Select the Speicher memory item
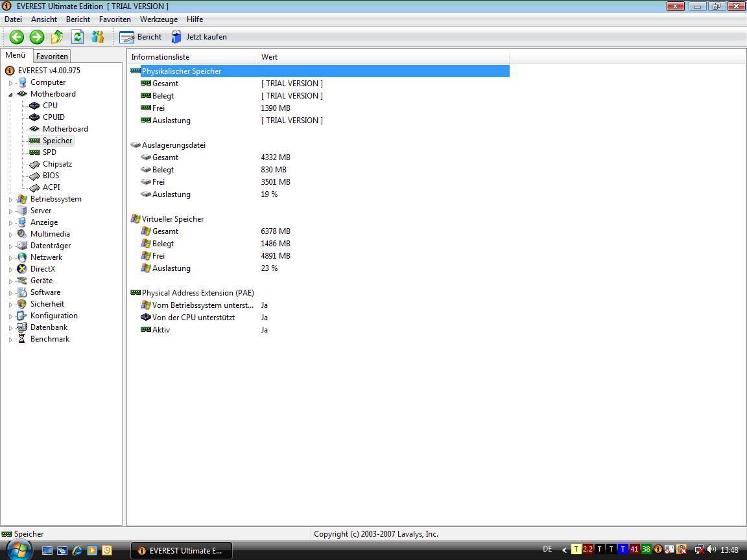 click(51, 141)
